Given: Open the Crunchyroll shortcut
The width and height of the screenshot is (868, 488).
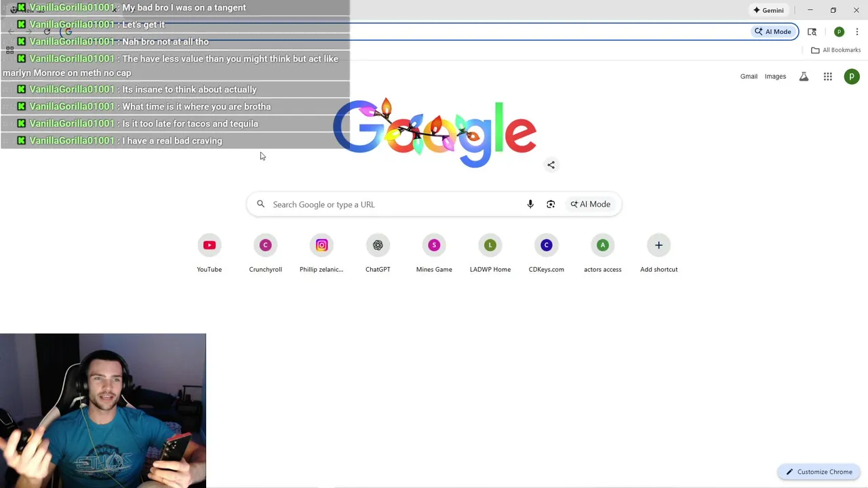Looking at the screenshot, I should [265, 253].
